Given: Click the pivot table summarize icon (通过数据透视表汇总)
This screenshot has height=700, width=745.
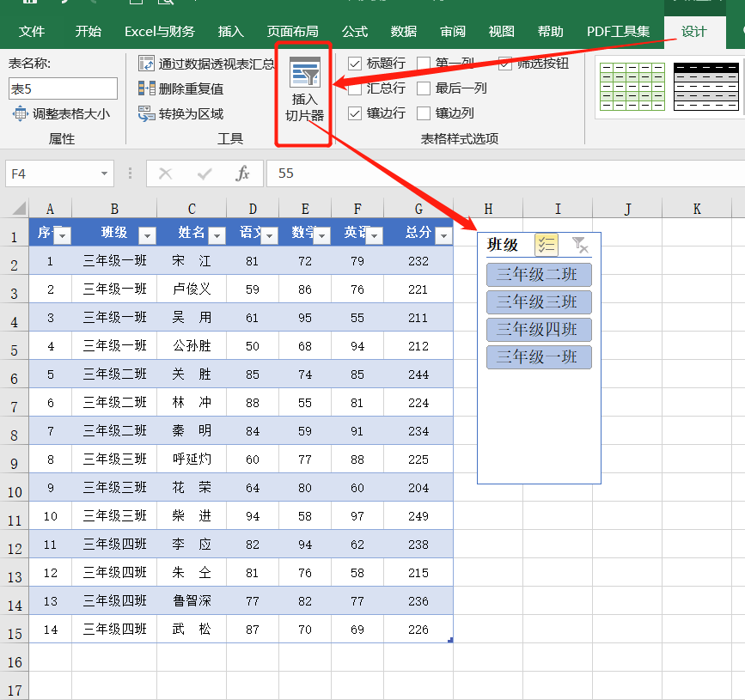Looking at the screenshot, I should coord(146,64).
